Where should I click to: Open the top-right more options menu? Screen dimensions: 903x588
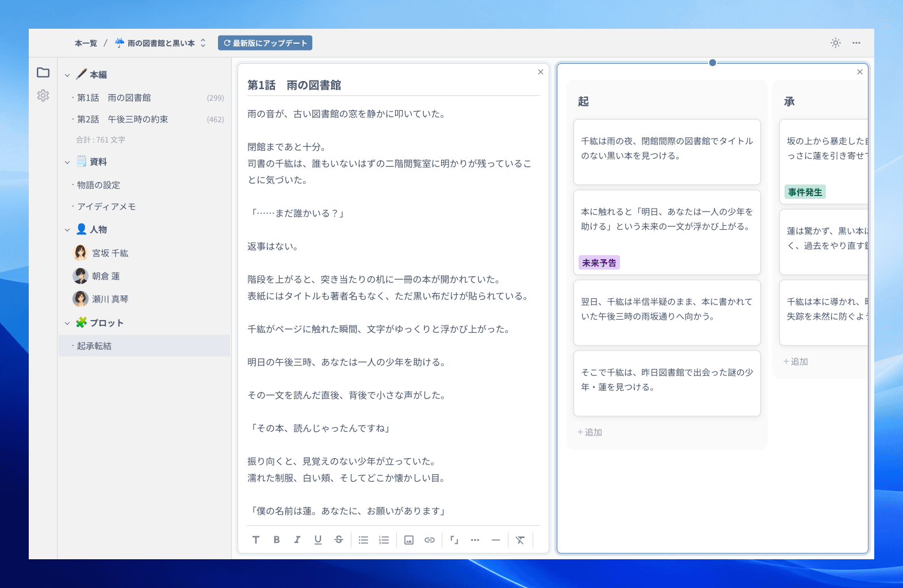click(x=856, y=43)
